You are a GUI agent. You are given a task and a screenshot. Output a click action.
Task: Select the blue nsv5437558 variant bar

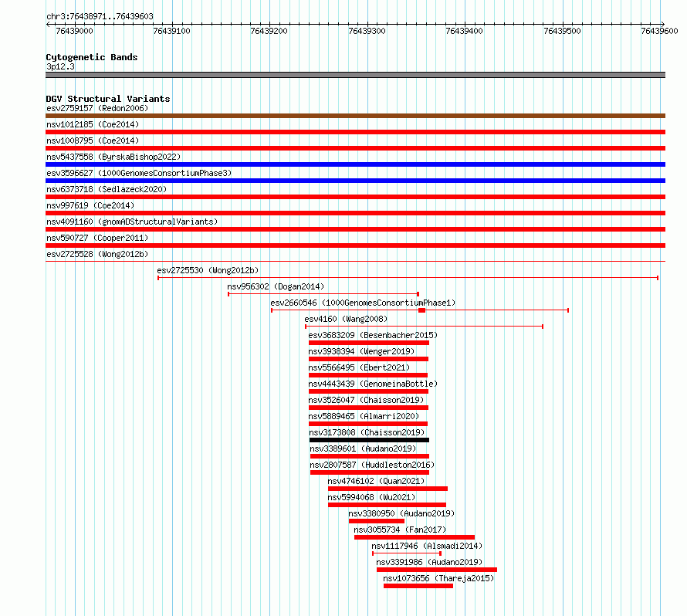coord(355,164)
